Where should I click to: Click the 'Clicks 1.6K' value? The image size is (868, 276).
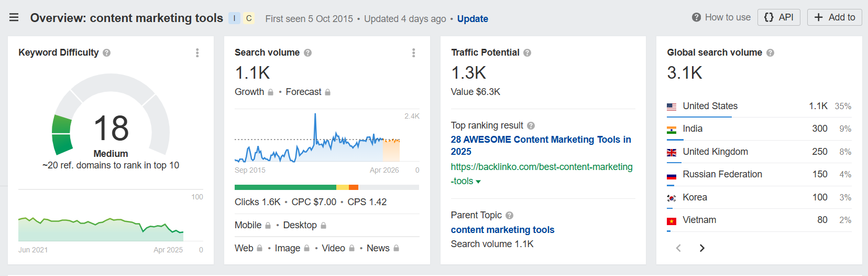tap(258, 202)
